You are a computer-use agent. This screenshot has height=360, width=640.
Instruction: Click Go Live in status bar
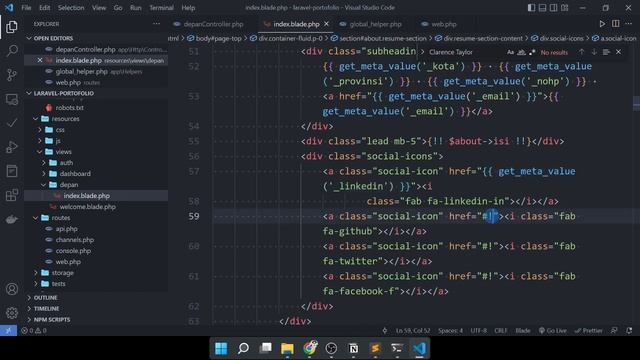553,331
